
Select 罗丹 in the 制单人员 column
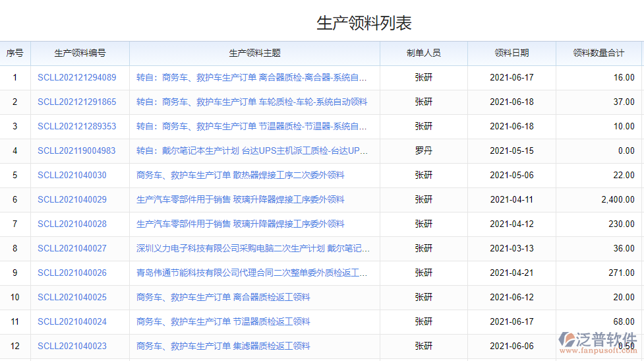423,150
